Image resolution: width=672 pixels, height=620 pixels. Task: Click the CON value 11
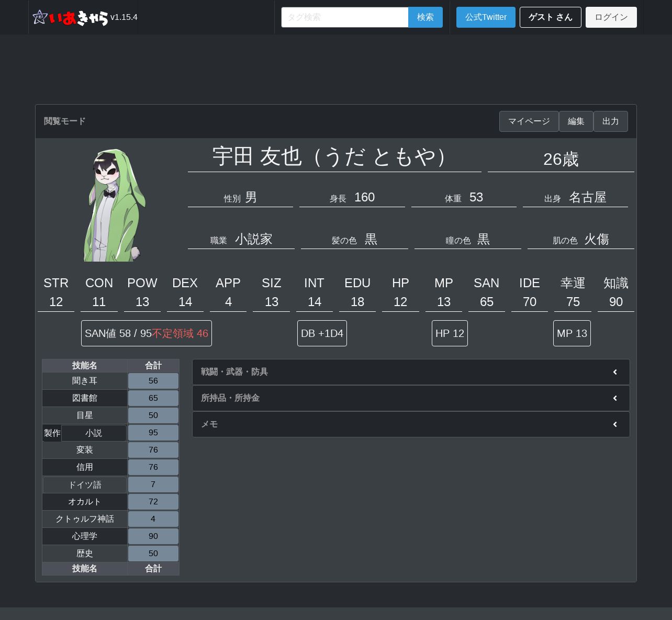point(99,302)
